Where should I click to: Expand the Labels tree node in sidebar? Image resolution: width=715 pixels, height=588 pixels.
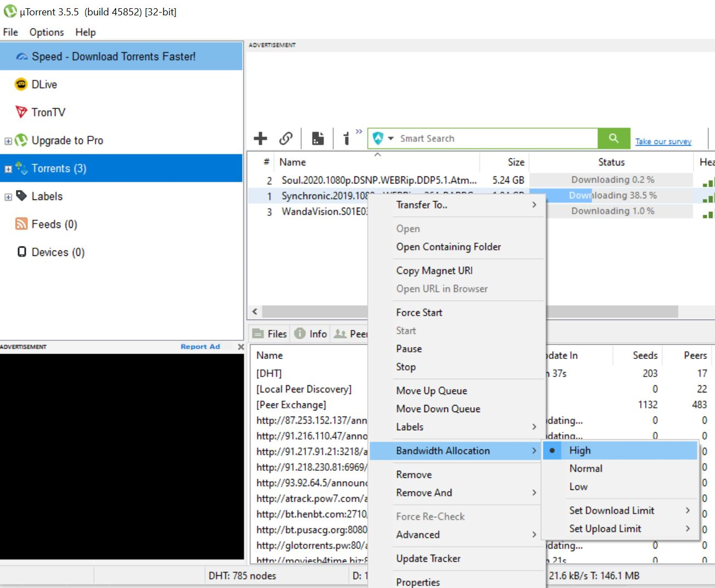pyautogui.click(x=8, y=197)
